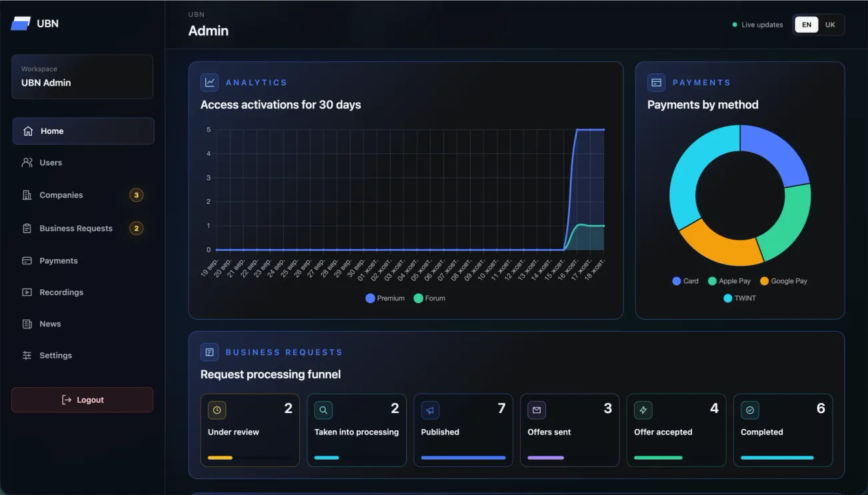Image resolution: width=868 pixels, height=495 pixels.
Task: Click the Recordings play icon
Action: coord(27,292)
